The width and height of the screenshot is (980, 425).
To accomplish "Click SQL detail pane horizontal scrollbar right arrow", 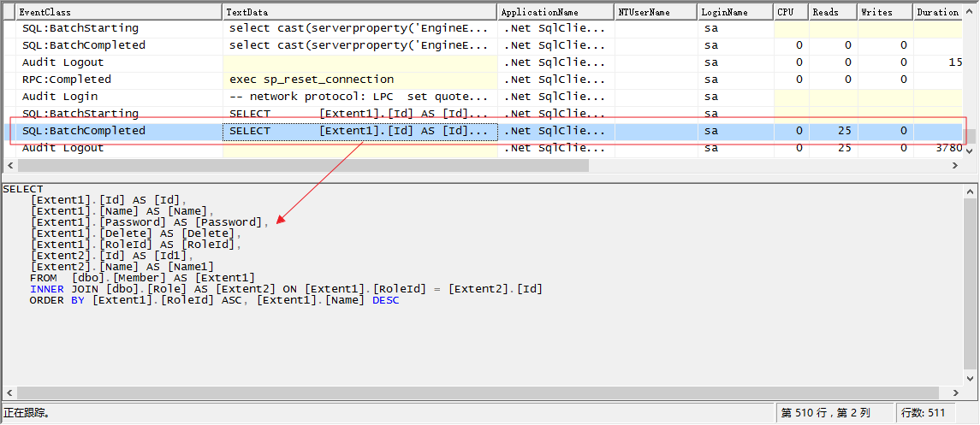I will (955, 393).
